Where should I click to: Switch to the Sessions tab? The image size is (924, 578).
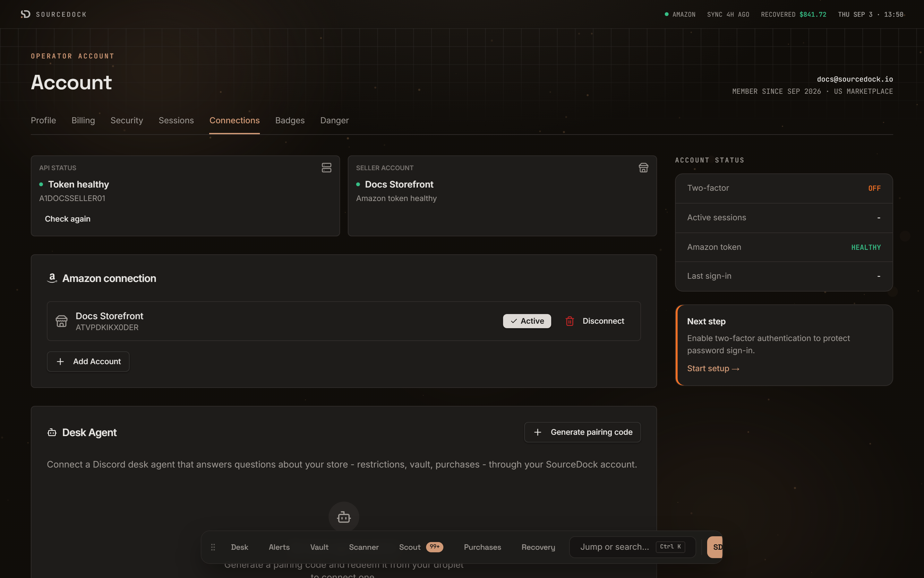tap(176, 120)
